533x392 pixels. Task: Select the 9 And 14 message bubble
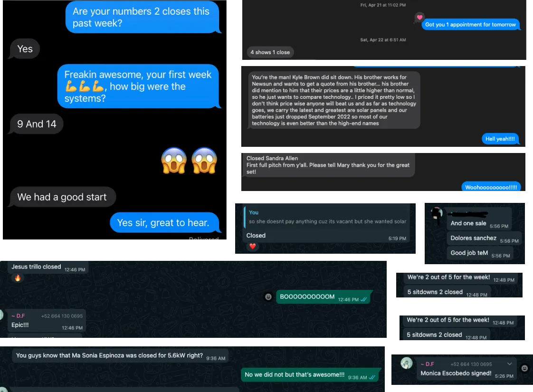point(37,124)
